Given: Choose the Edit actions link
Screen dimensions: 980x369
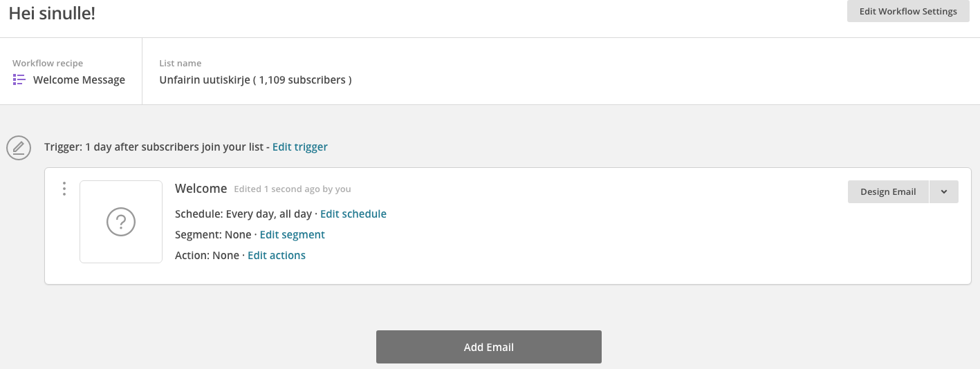Looking at the screenshot, I should pos(277,256).
